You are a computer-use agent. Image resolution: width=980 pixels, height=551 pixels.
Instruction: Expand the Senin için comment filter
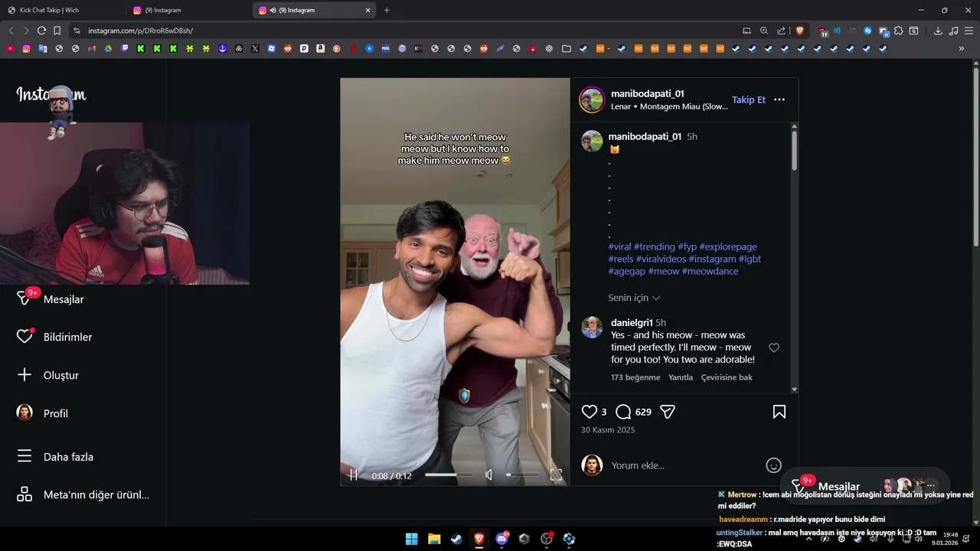coord(634,298)
